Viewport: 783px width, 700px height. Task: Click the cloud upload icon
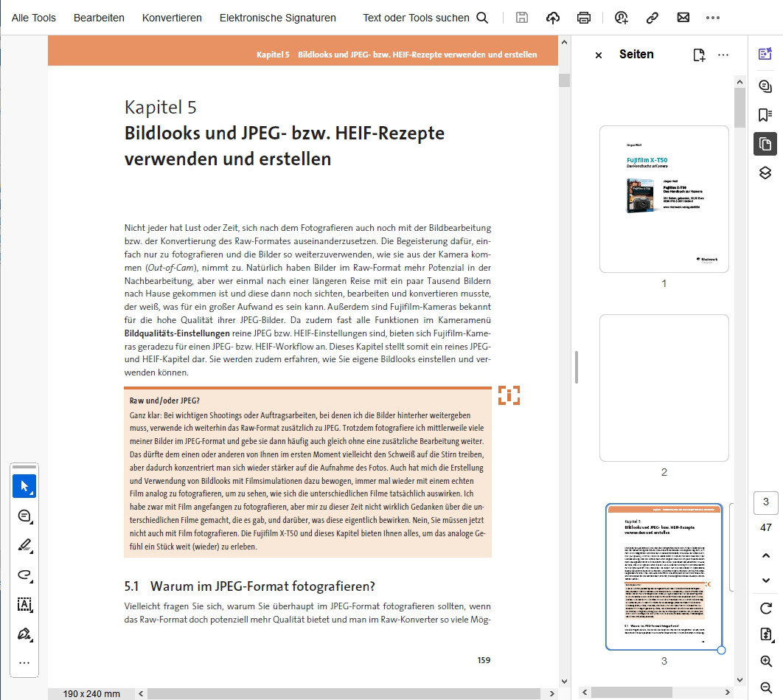coord(553,18)
